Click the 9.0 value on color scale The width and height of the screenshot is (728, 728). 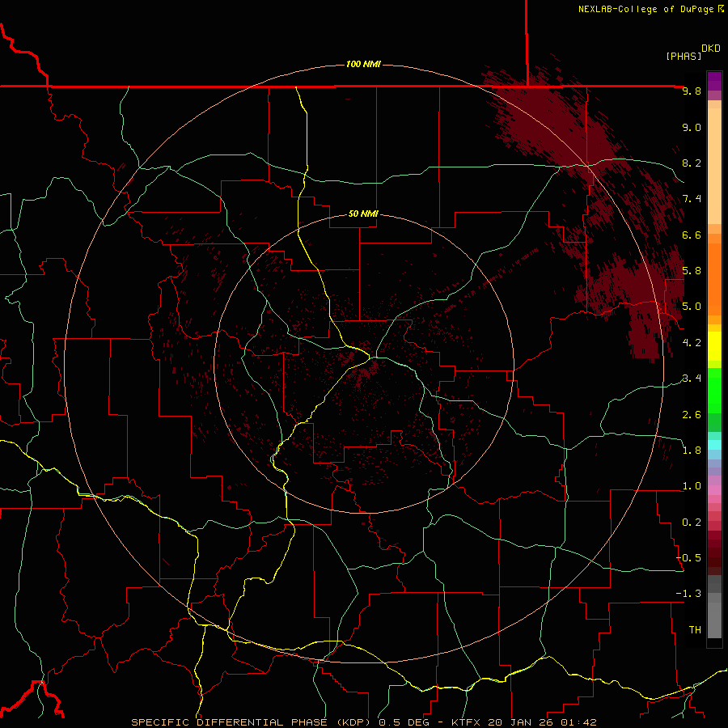(692, 127)
